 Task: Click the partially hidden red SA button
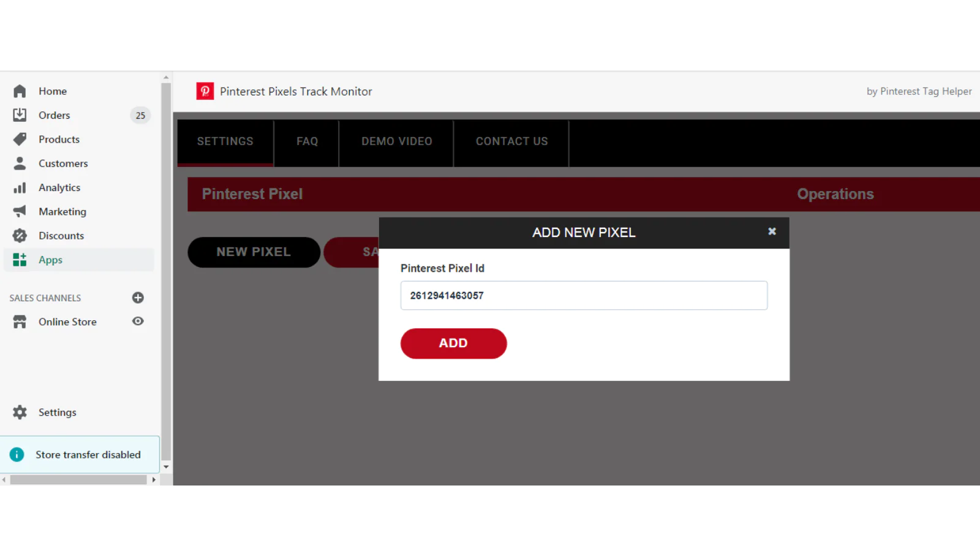coord(352,252)
